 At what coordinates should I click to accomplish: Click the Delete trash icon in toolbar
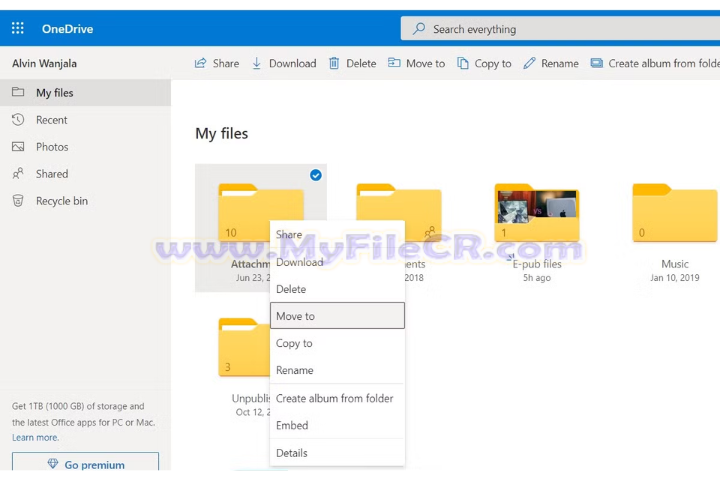click(x=334, y=63)
